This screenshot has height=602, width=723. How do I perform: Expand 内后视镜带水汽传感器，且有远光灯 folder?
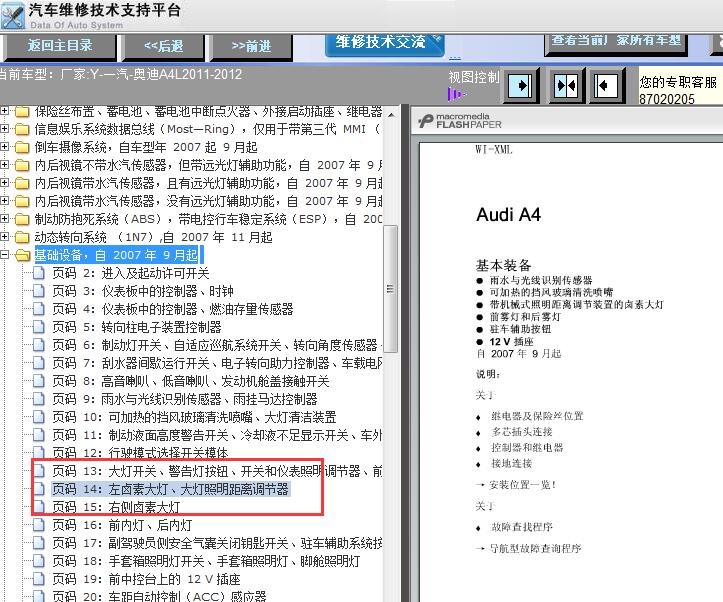(x=4, y=183)
